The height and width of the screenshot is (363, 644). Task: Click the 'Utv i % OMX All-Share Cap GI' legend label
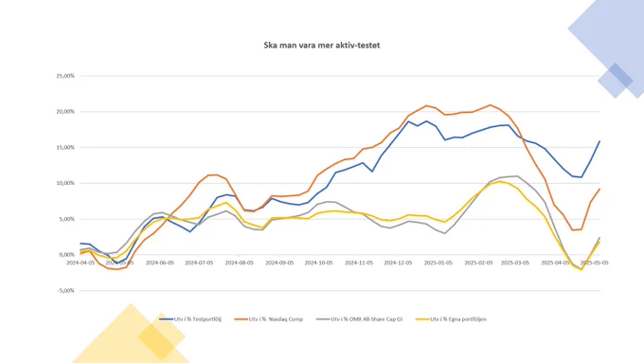(x=367, y=319)
